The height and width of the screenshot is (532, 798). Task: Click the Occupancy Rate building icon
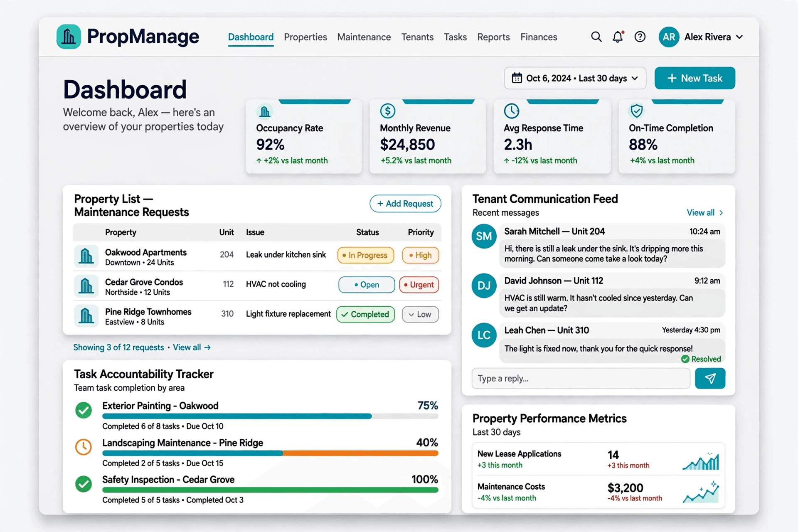pyautogui.click(x=265, y=111)
